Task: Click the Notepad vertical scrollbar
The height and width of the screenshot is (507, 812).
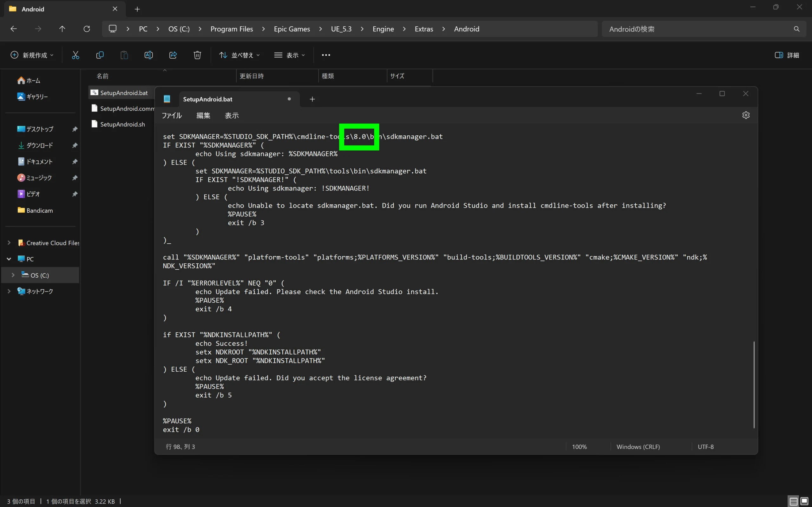Action: [x=754, y=384]
